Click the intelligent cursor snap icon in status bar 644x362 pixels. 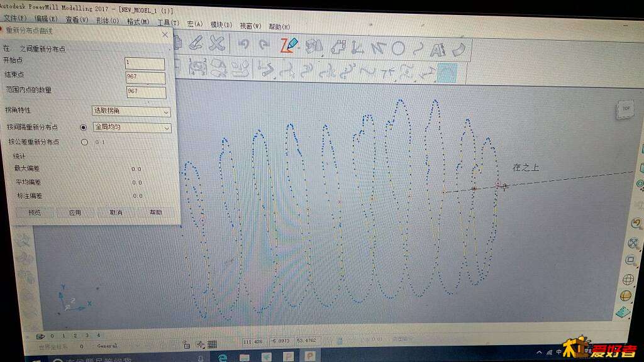click(x=199, y=344)
